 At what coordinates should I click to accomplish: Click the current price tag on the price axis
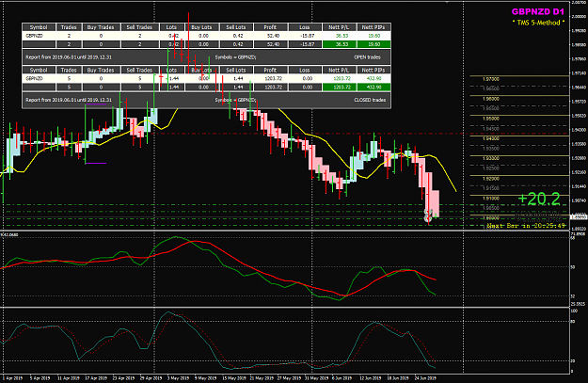coord(579,216)
